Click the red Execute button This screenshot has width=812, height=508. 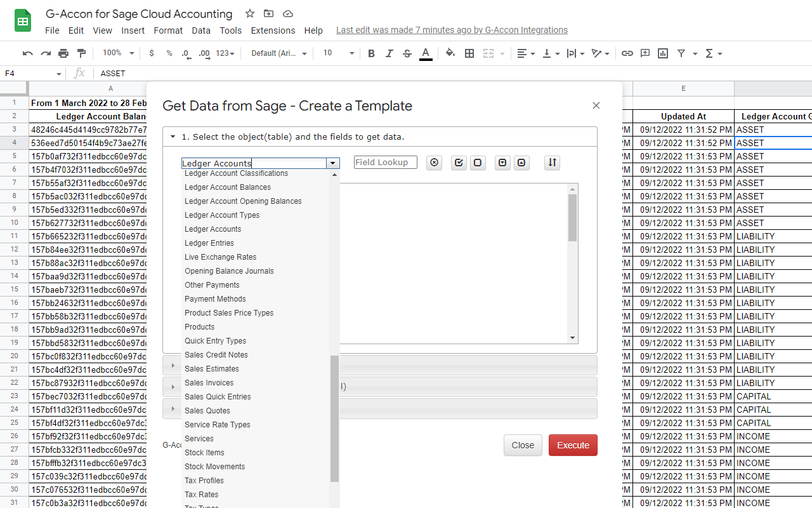pyautogui.click(x=573, y=445)
